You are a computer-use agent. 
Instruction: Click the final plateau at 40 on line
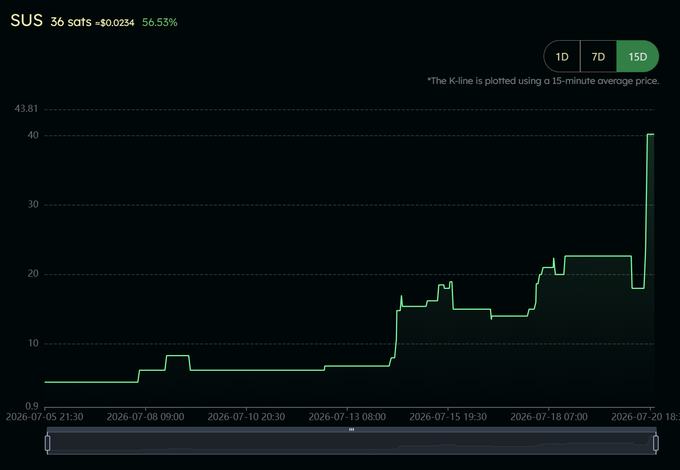[651, 134]
